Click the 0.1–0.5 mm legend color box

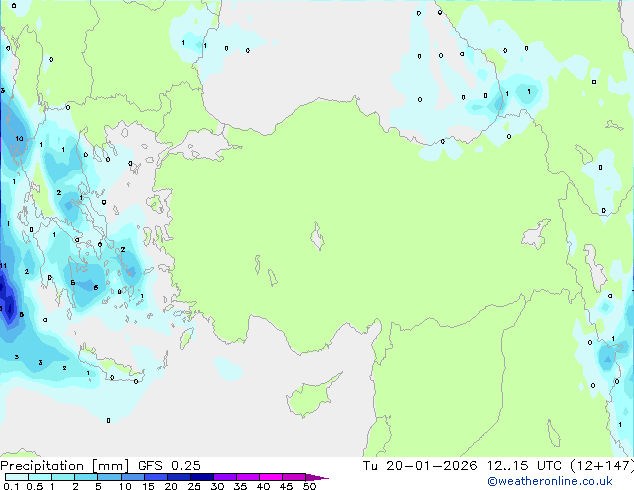coord(17,477)
